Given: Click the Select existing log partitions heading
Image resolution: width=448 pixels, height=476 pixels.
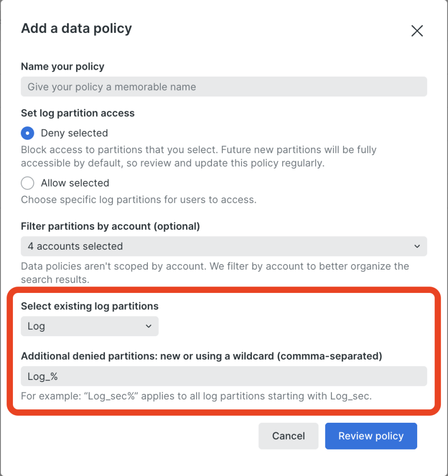Looking at the screenshot, I should click(x=90, y=306).
